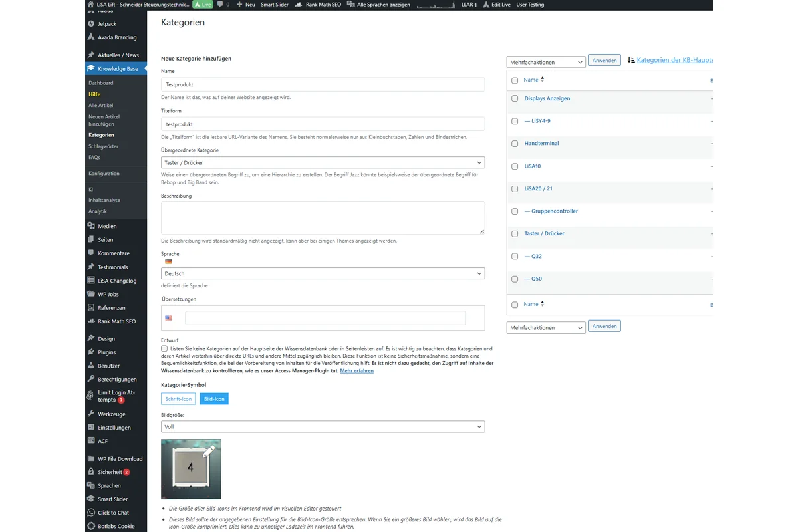The height and width of the screenshot is (532, 798).
Task: Open the Sprache language dropdown showing Deutsch
Action: pyautogui.click(x=323, y=273)
